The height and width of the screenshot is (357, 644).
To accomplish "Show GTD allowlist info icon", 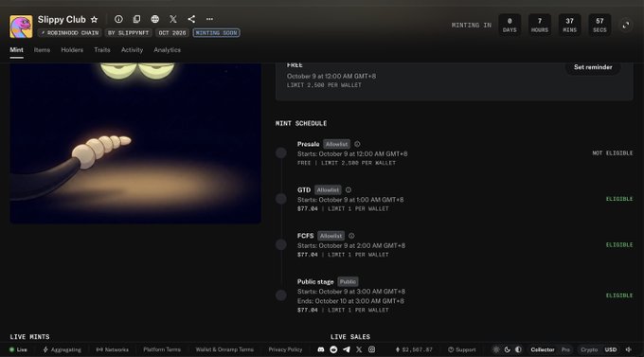I will [348, 189].
